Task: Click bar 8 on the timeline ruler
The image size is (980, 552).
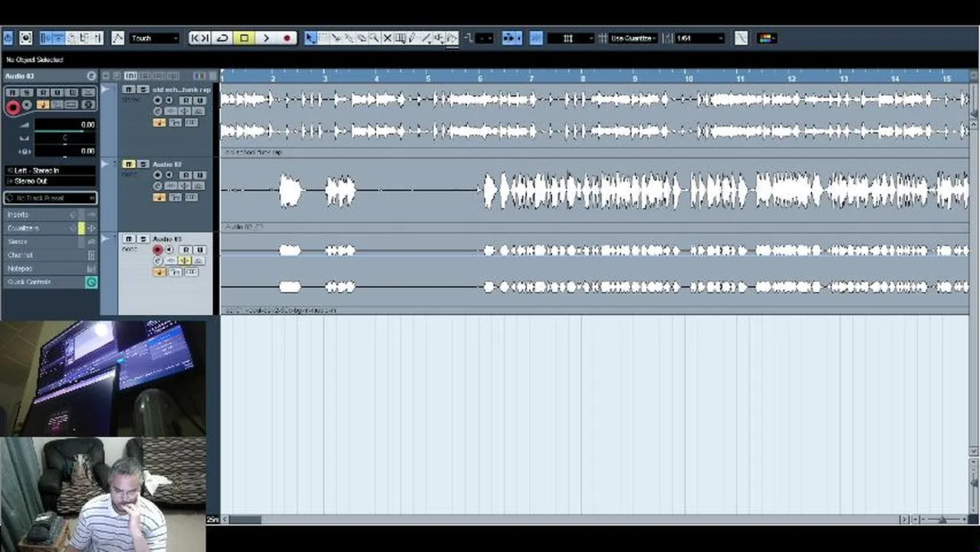Action: tap(583, 77)
